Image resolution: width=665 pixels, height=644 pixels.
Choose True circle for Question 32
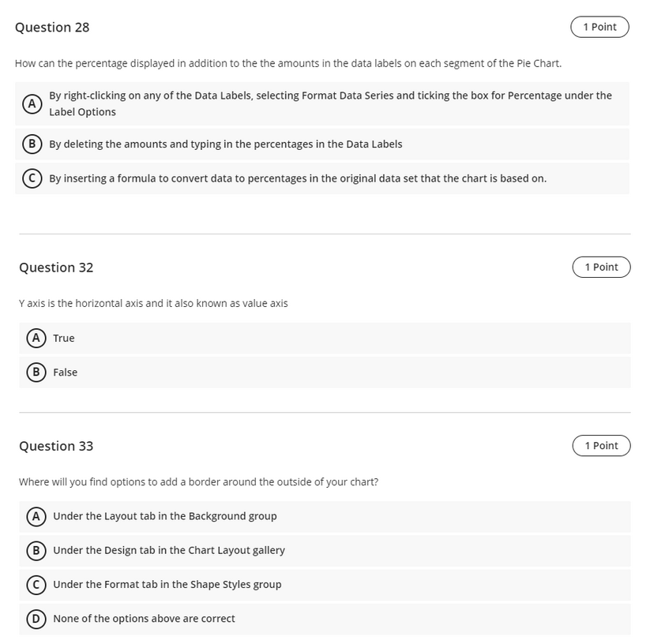pyautogui.click(x=36, y=338)
